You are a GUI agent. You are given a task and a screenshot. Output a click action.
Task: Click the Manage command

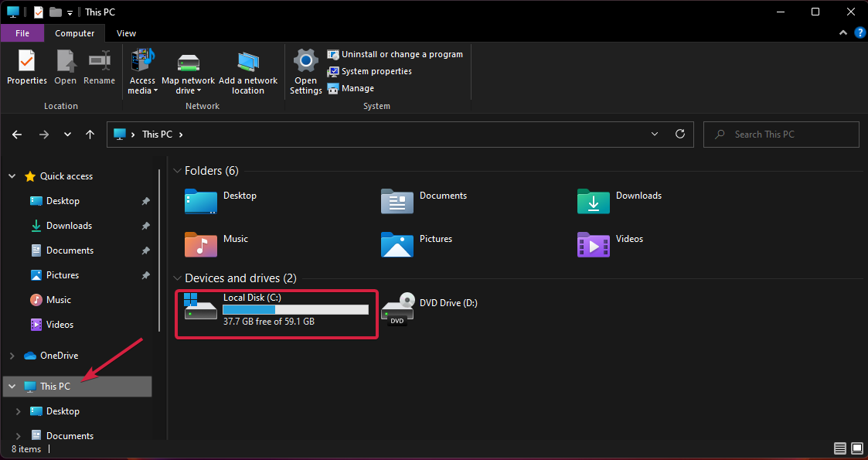350,89
